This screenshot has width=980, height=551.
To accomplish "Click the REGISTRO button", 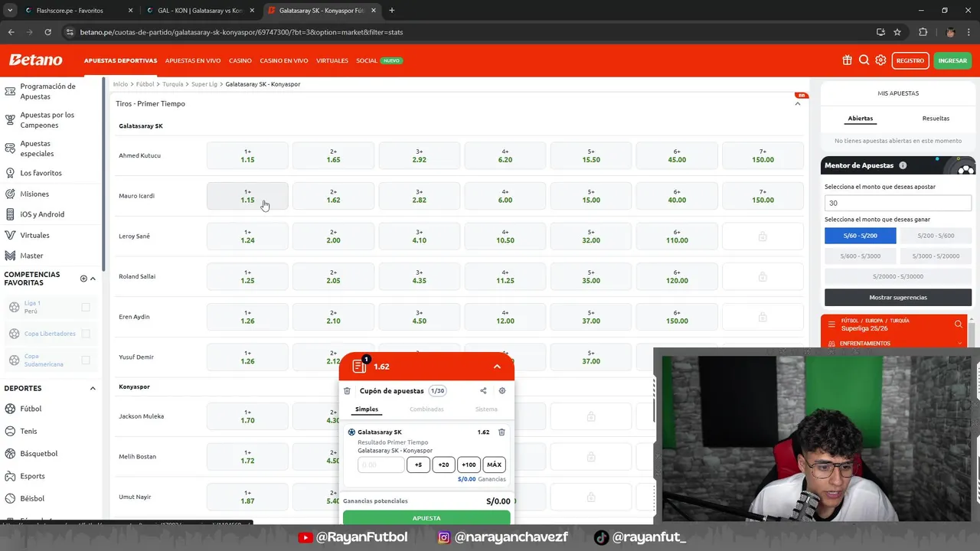I will coord(910,60).
